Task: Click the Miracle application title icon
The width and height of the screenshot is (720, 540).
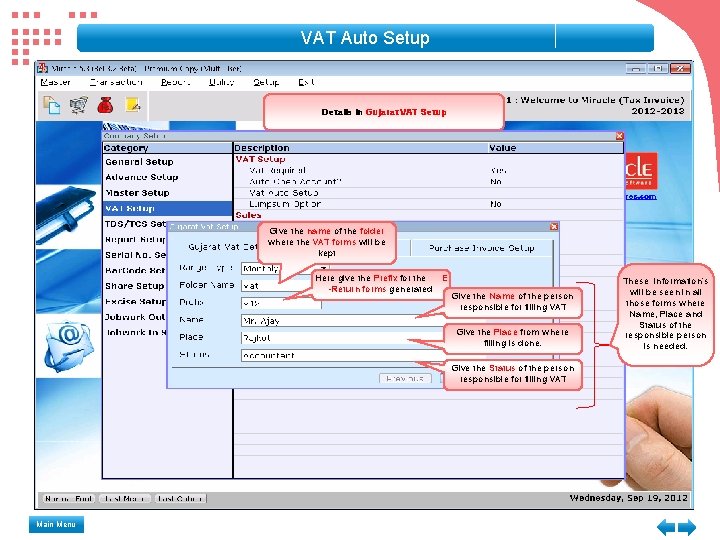Action: point(43,68)
